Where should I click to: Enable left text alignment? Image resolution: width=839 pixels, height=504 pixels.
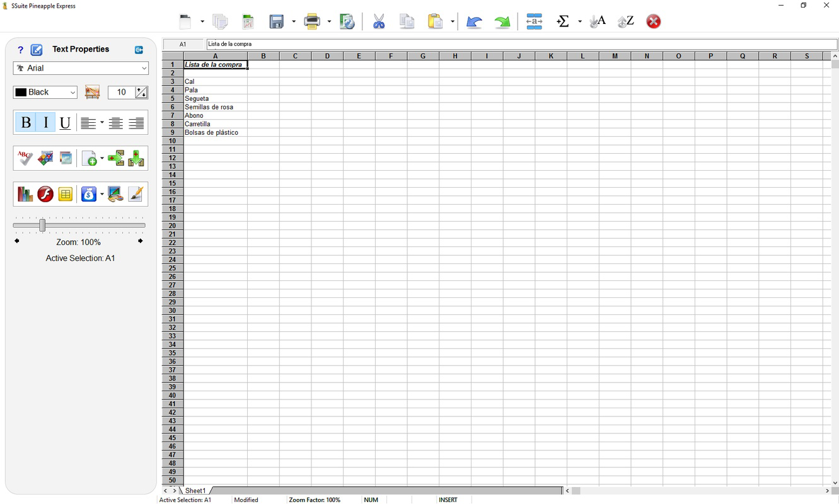pos(88,123)
